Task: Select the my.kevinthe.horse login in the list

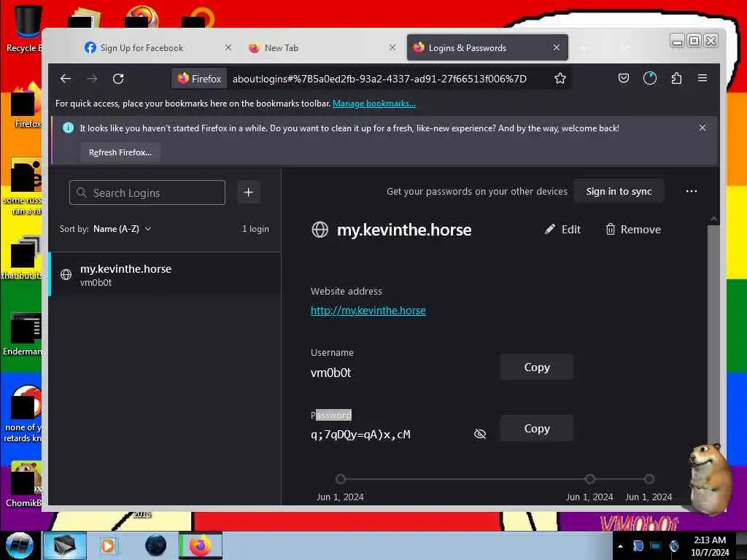Action: [165, 275]
